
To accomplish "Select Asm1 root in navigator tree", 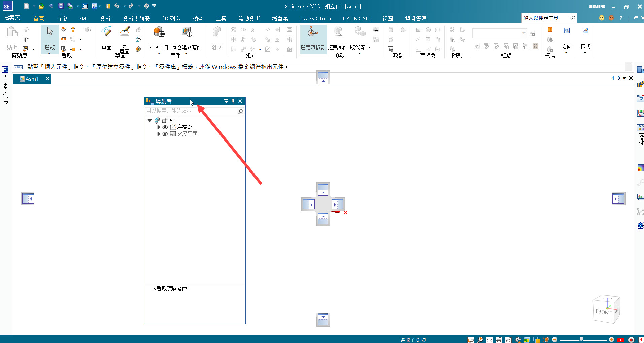I will pyautogui.click(x=174, y=120).
